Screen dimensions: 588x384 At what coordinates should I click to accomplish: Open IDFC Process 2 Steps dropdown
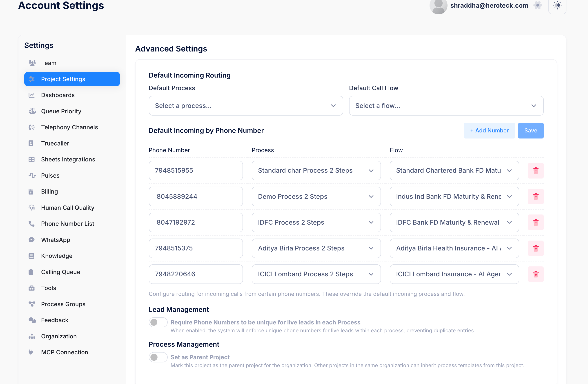(x=316, y=222)
